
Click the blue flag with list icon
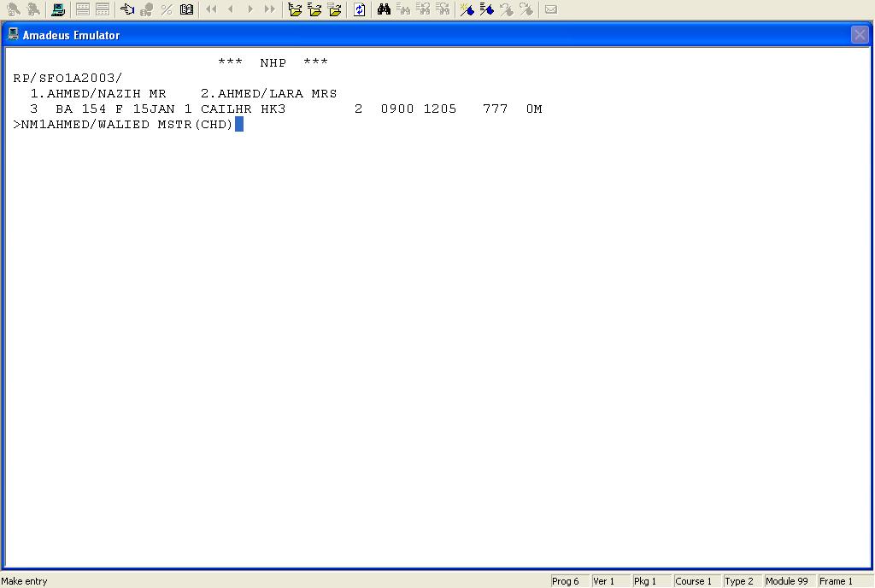(486, 9)
